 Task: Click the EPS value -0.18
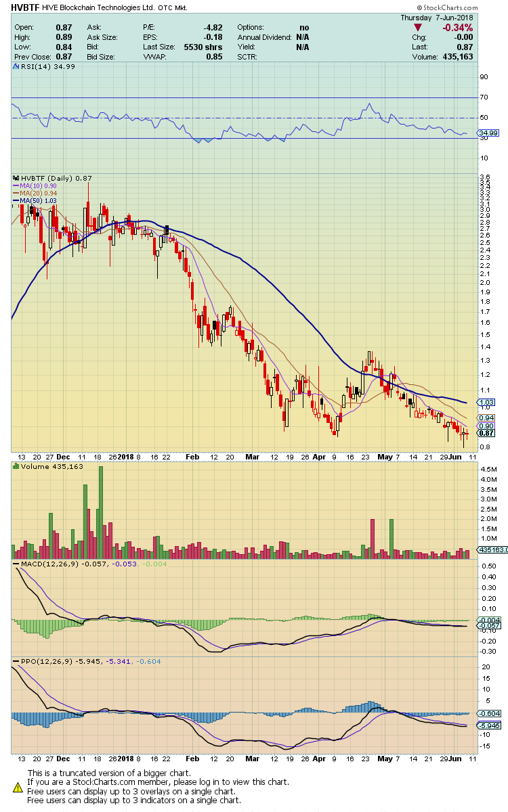(213, 37)
